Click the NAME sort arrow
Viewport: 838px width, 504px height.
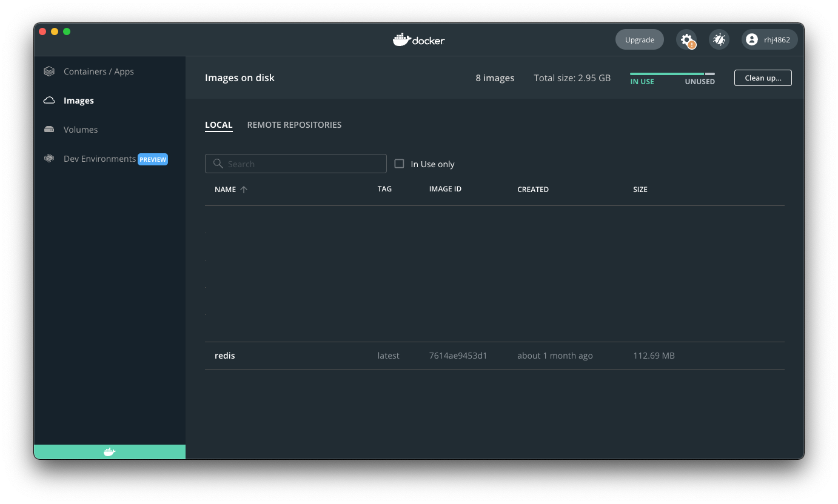[244, 190]
